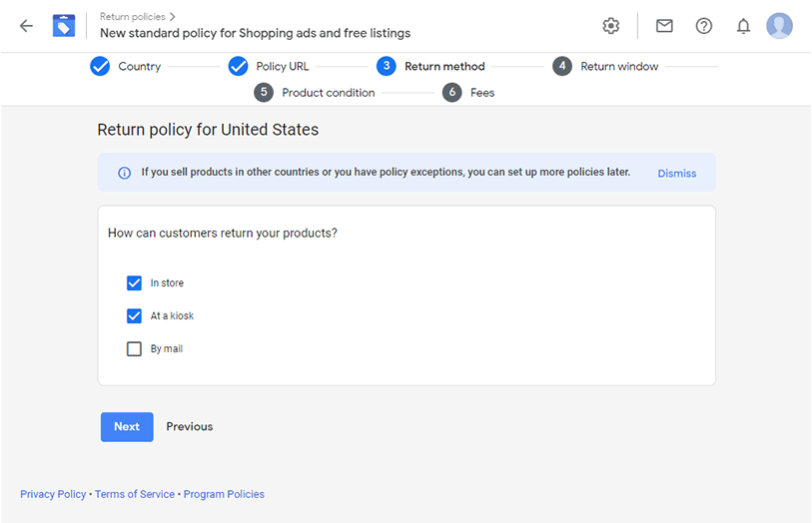Select the Return window step

click(x=605, y=66)
